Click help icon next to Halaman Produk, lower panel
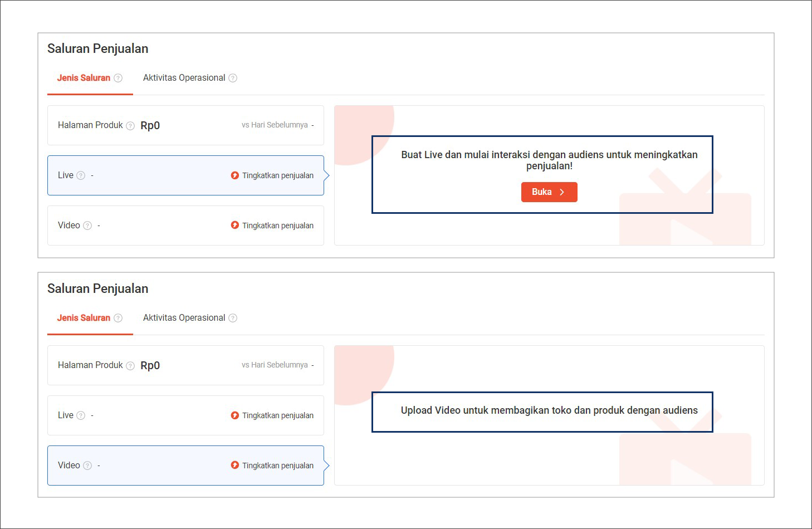Screen dimensions: 812x529 [x=130, y=366]
